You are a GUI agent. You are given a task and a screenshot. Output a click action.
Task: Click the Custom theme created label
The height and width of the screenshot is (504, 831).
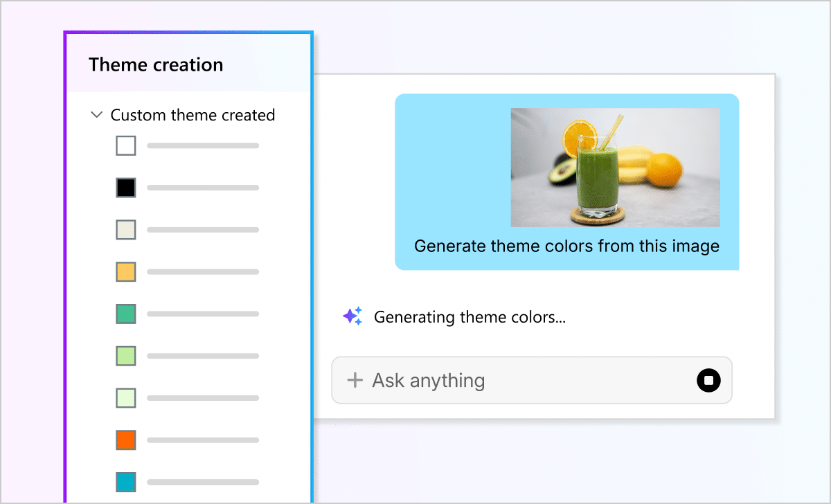(x=193, y=115)
